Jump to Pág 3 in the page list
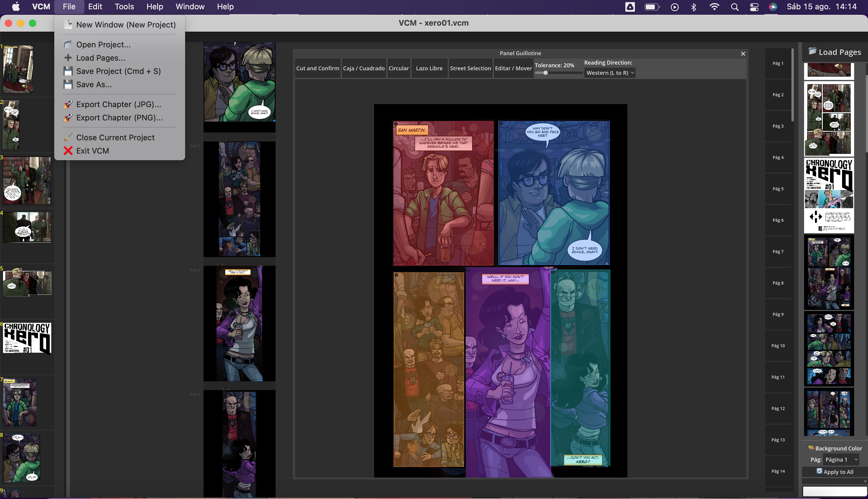 pyautogui.click(x=778, y=126)
